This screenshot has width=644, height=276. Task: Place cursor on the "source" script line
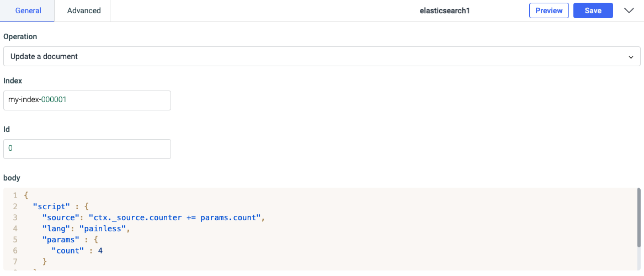(149, 217)
